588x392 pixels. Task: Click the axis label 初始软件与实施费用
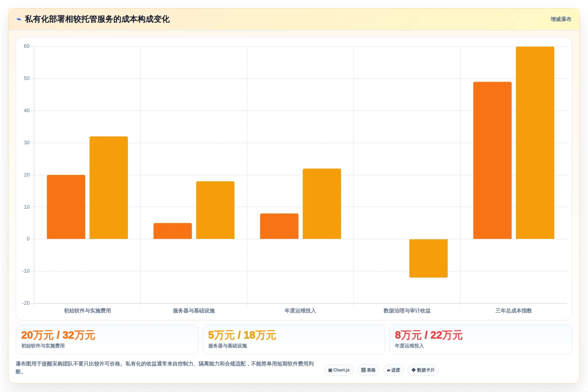87,311
